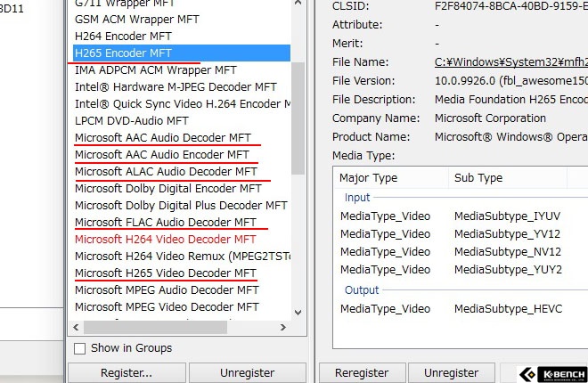Click the File Version value 10.0.9926.0
This screenshot has width=588, height=383.
(510, 81)
